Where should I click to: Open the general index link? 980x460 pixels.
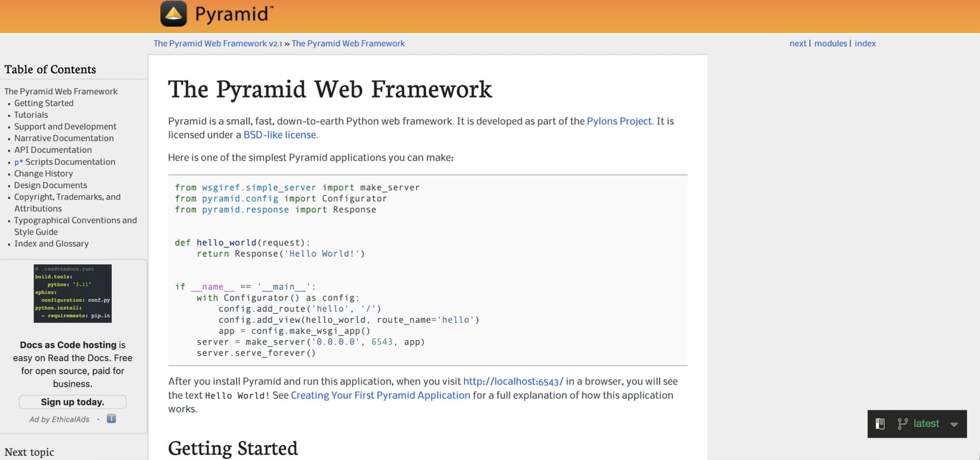[865, 44]
